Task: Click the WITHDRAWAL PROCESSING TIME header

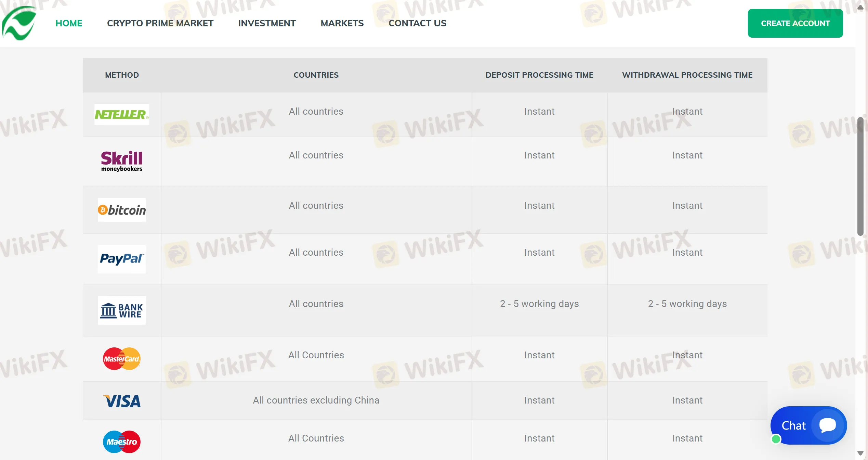Action: tap(687, 75)
